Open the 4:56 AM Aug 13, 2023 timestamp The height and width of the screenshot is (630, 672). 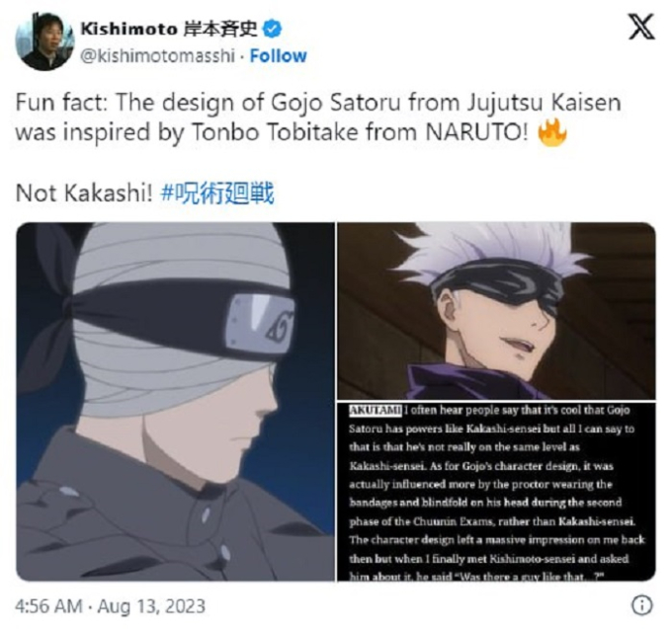click(x=111, y=606)
